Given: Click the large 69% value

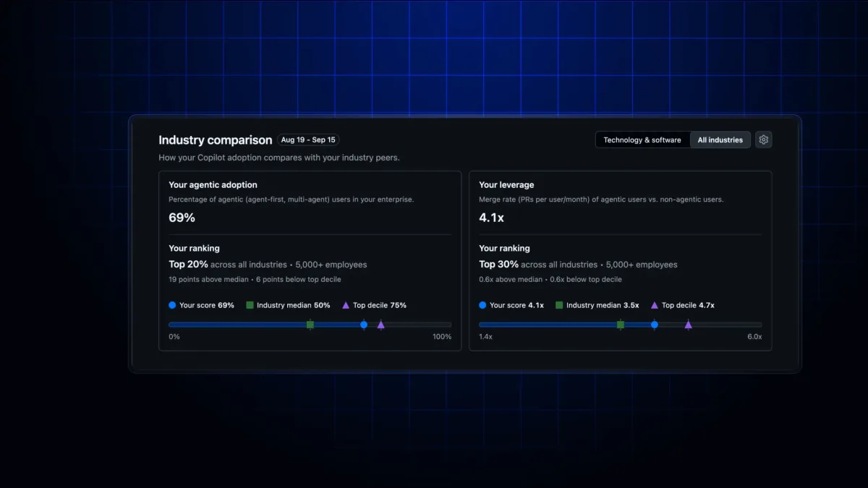Looking at the screenshot, I should click(182, 218).
